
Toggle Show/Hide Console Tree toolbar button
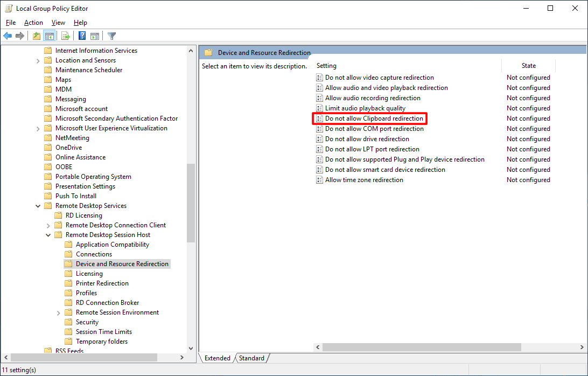49,36
